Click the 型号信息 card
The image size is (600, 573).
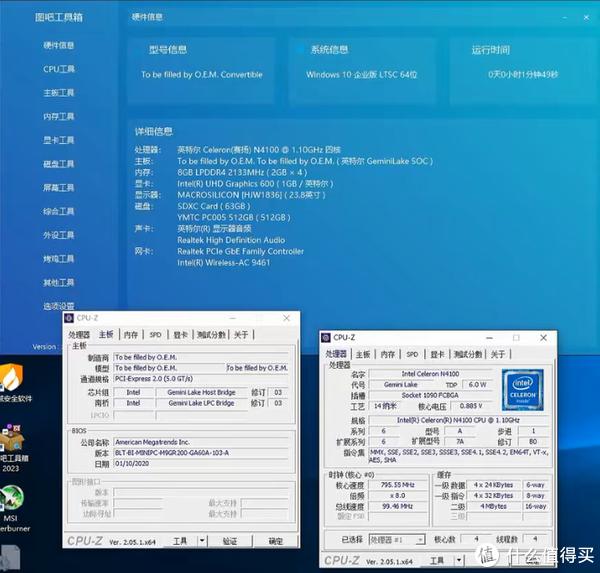coord(201,71)
